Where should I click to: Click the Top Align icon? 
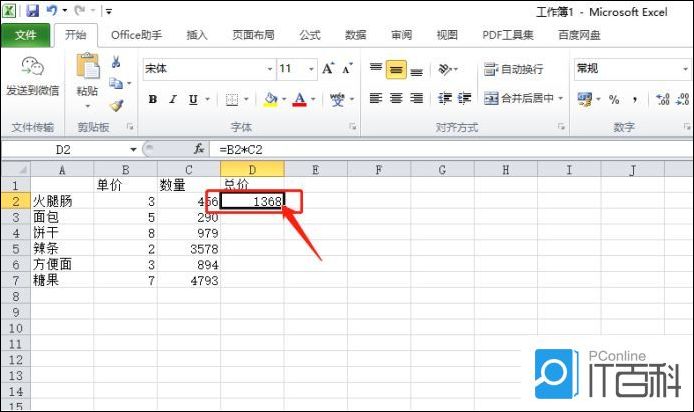point(376,69)
